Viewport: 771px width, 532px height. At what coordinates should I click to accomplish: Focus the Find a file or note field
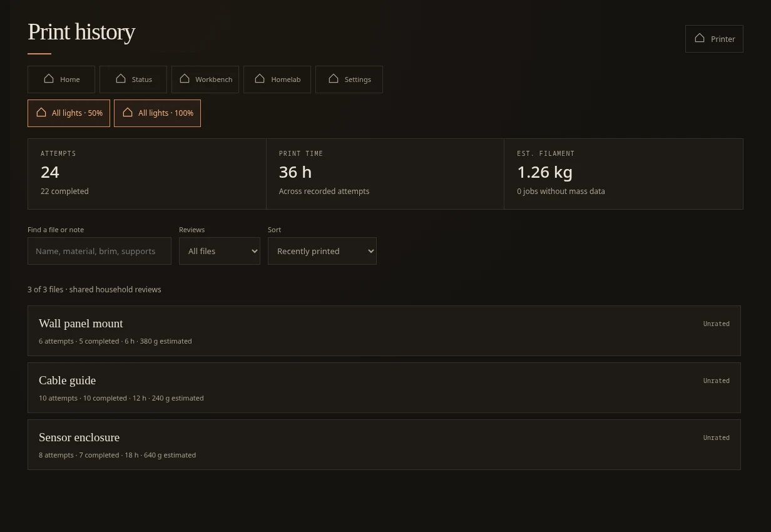tap(100, 251)
